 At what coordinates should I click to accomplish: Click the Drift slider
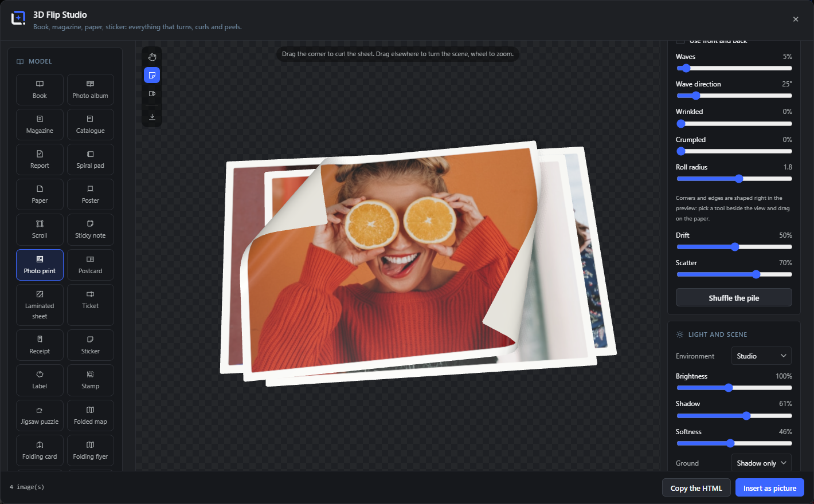pos(734,247)
